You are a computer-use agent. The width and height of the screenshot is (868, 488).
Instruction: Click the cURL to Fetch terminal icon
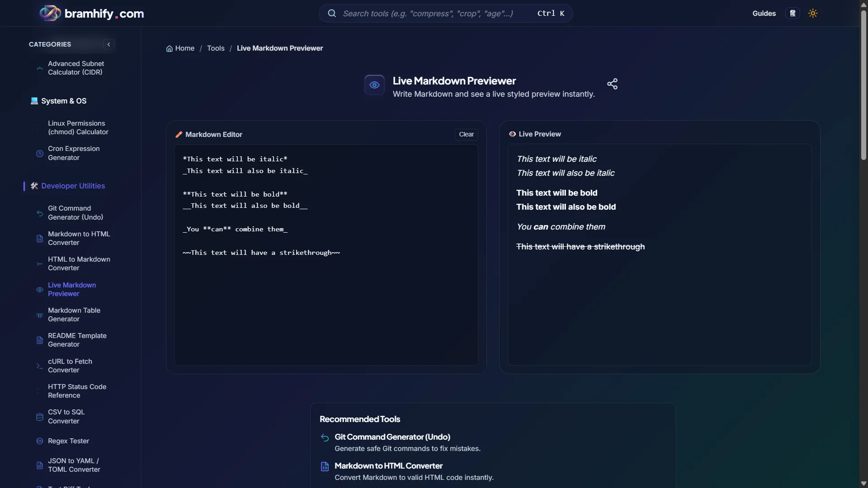click(40, 366)
